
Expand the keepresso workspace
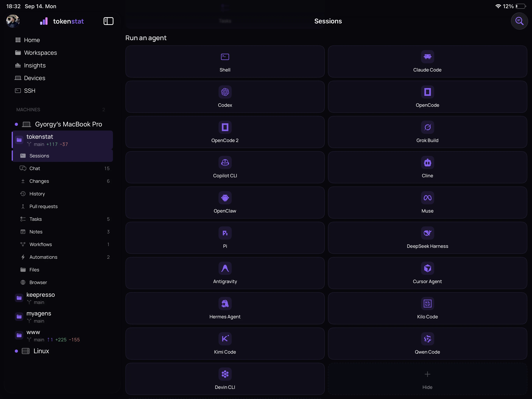click(62, 298)
